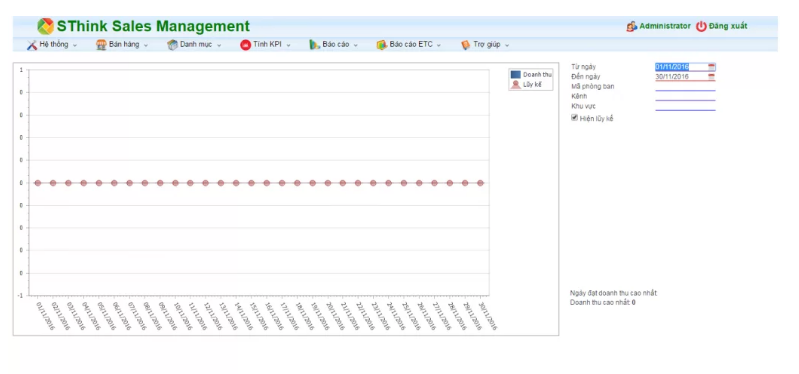This screenshot has width=799, height=374.
Task: Click the y-axis value 1 at top
Action: pyautogui.click(x=21, y=70)
